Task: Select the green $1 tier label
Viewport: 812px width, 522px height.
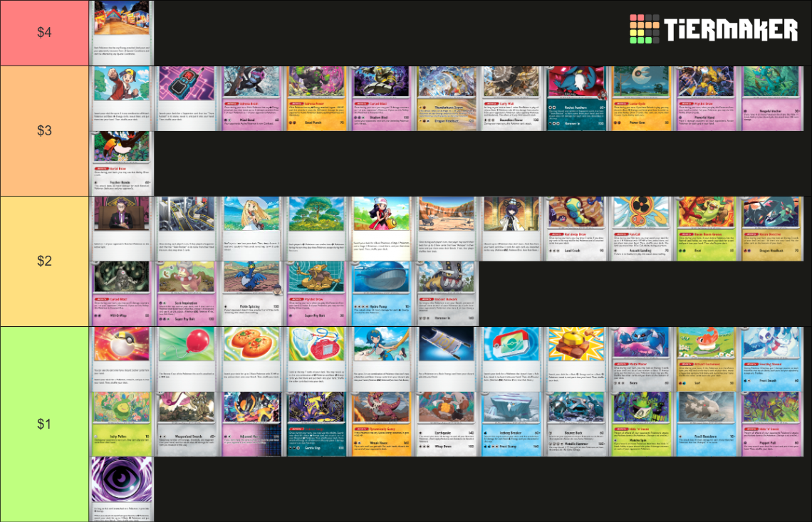Action: point(45,424)
